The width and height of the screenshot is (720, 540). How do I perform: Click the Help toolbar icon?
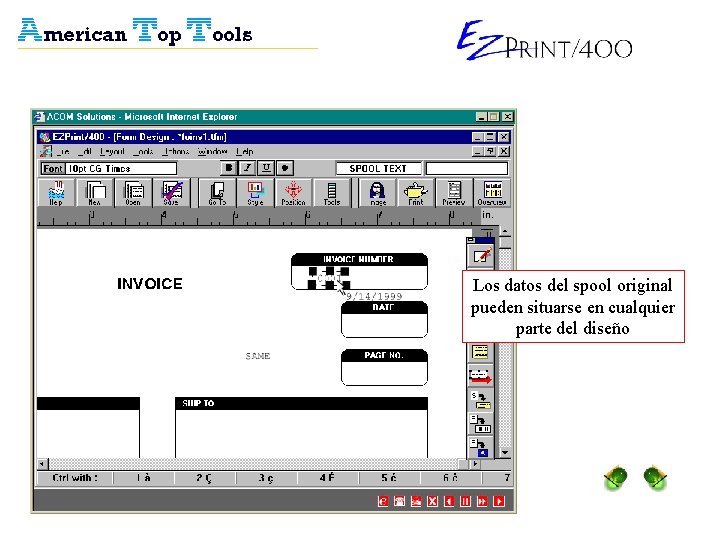point(56,192)
